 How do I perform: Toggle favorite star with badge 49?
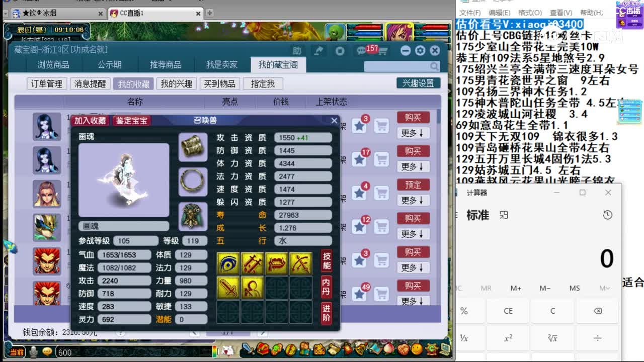click(359, 294)
